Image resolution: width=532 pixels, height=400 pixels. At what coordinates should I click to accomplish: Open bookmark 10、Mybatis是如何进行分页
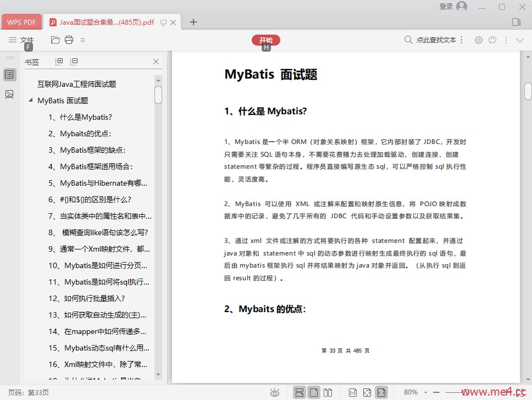[98, 265]
